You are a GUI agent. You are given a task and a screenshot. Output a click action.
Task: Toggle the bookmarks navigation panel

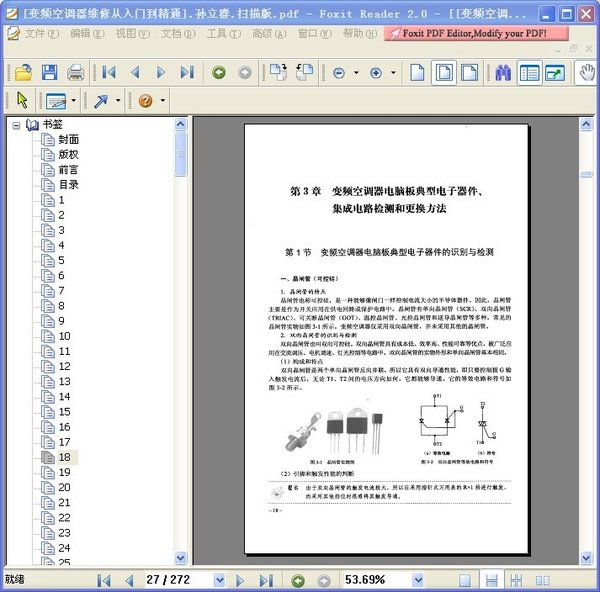530,73
